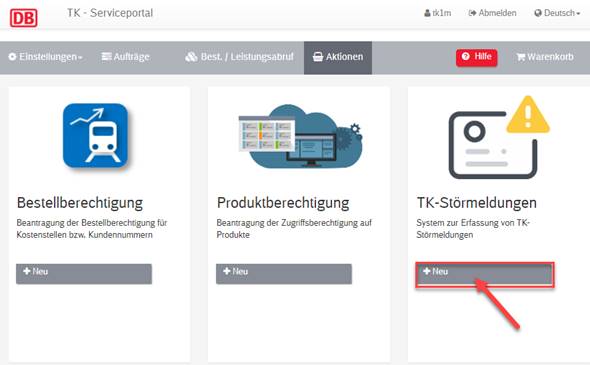Open the Deutsch language dropdown
Viewport: 590px width, 365px height.
(x=557, y=13)
